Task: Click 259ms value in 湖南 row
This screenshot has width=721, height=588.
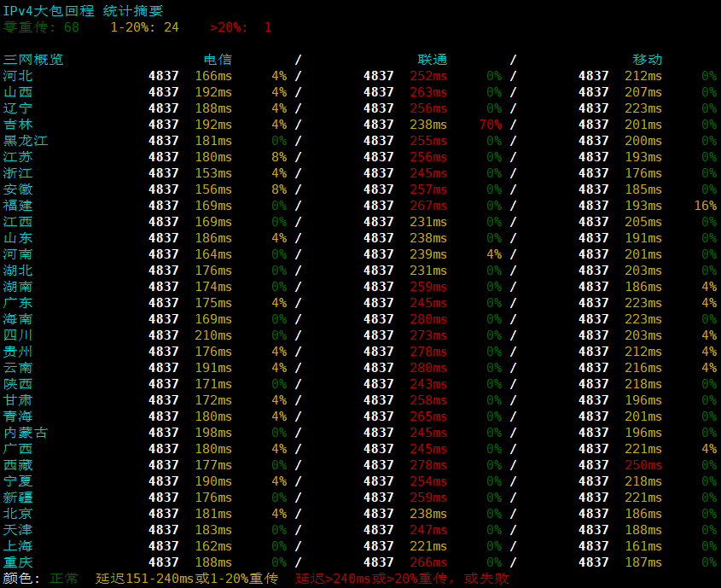Action: tap(428, 287)
